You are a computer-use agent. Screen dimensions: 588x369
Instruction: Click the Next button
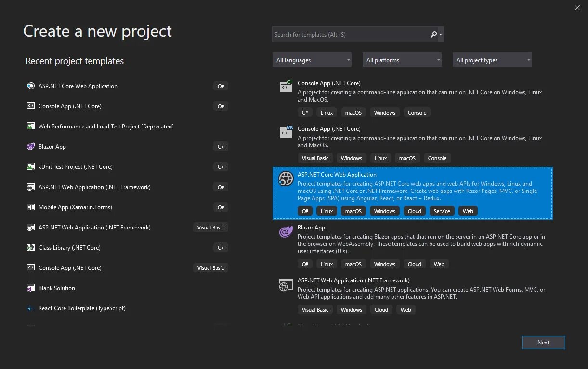(x=543, y=343)
